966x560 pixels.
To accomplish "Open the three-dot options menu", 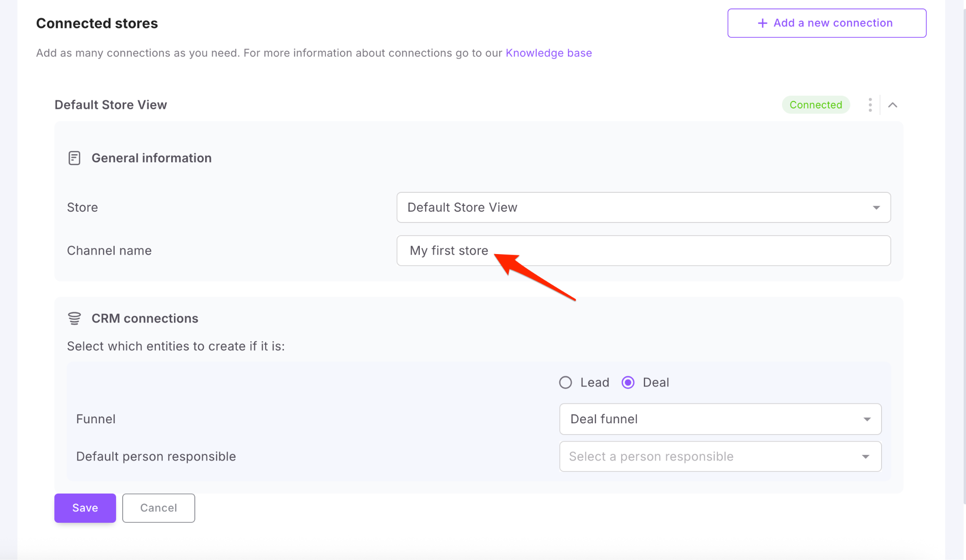I will (x=870, y=105).
